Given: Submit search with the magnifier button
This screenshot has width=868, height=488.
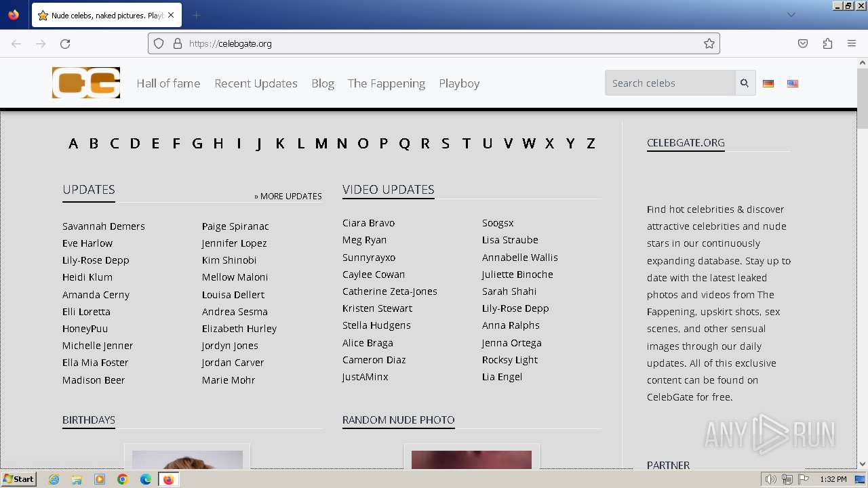Looking at the screenshot, I should [x=745, y=83].
